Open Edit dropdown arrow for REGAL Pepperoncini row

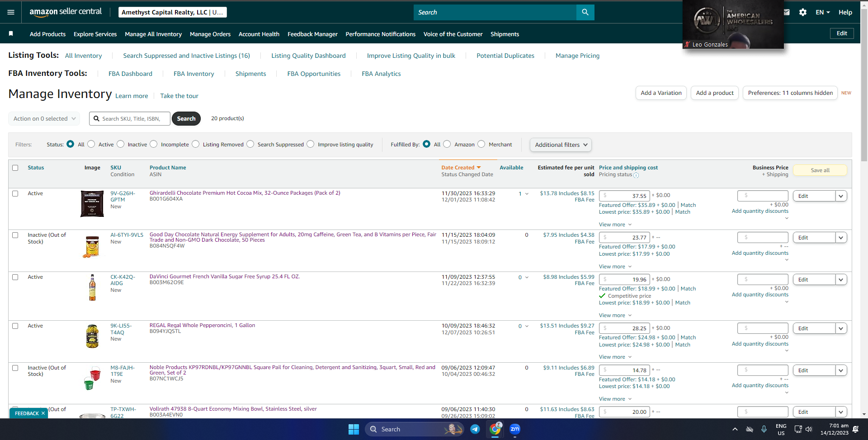point(841,328)
